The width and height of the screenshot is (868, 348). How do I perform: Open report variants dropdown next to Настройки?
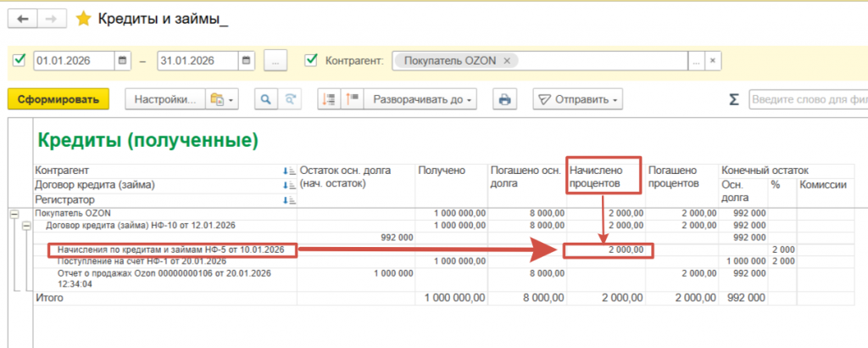[224, 99]
